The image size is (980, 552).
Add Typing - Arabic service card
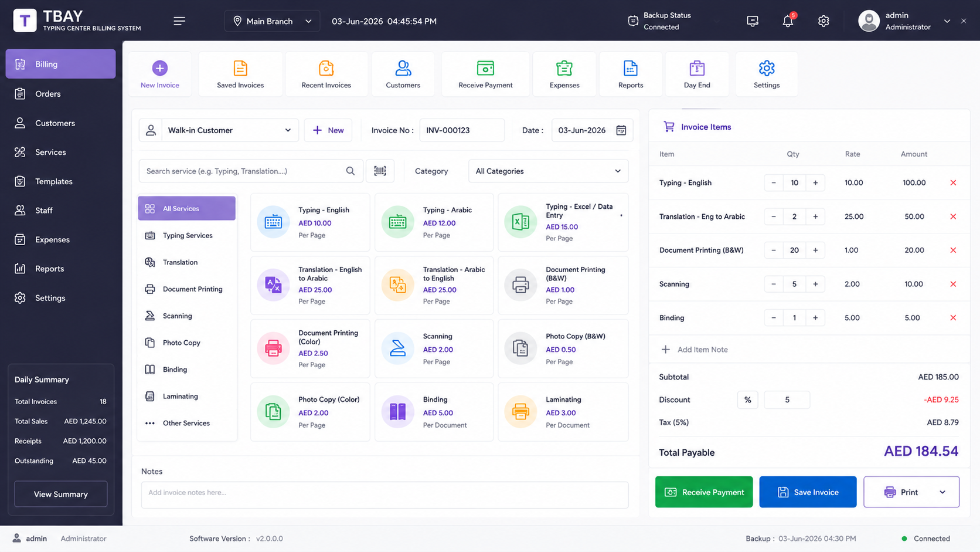pos(434,222)
